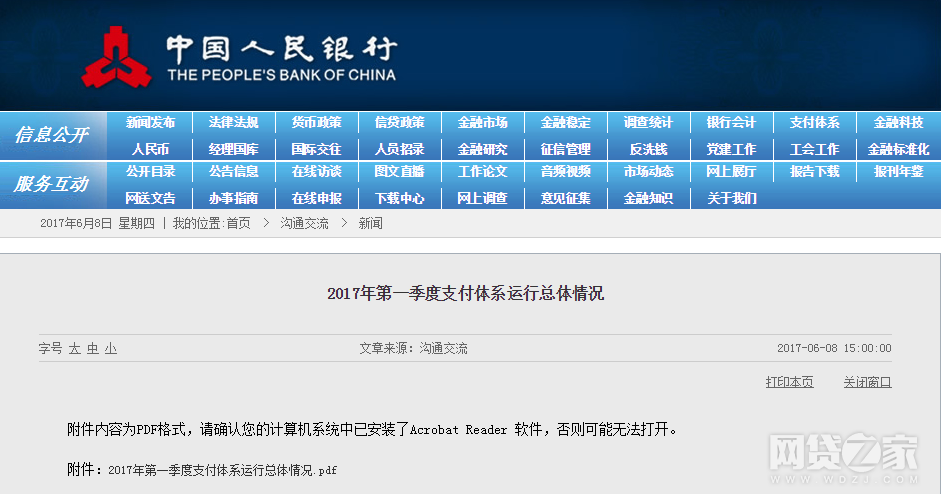Viewport: 941px width, 494px height.
Task: Open the 下载中心 page
Action: click(x=399, y=198)
